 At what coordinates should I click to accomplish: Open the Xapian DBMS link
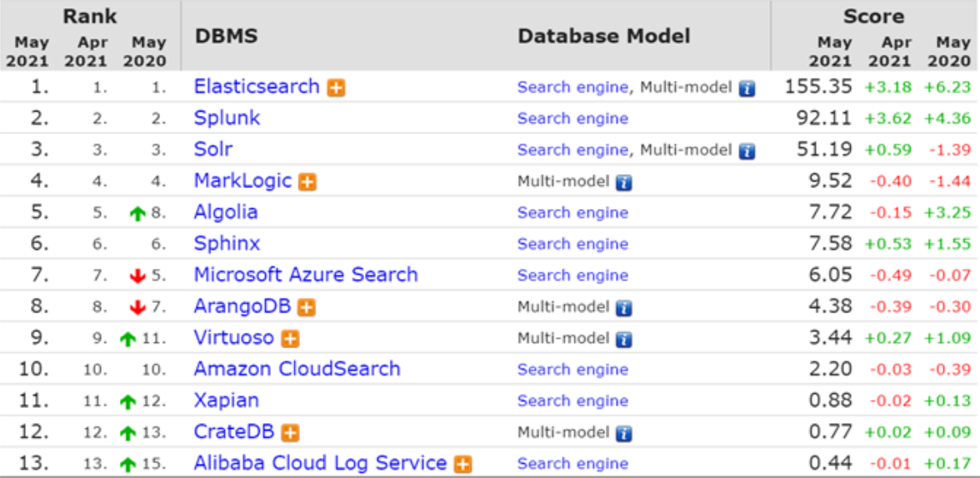pyautogui.click(x=226, y=401)
